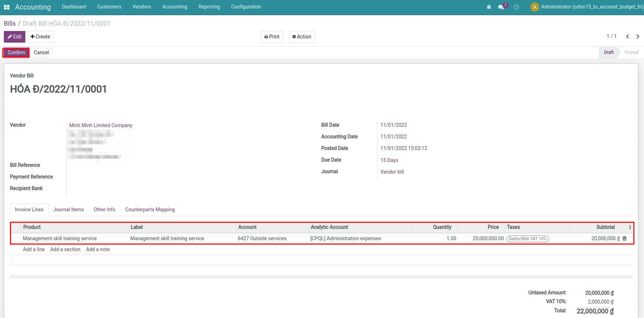Switch the bill to Posted status stage

coord(631,52)
